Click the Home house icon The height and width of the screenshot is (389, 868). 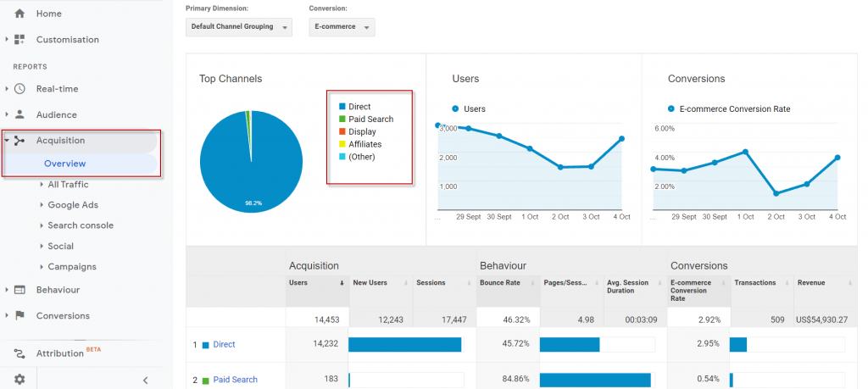(19, 14)
